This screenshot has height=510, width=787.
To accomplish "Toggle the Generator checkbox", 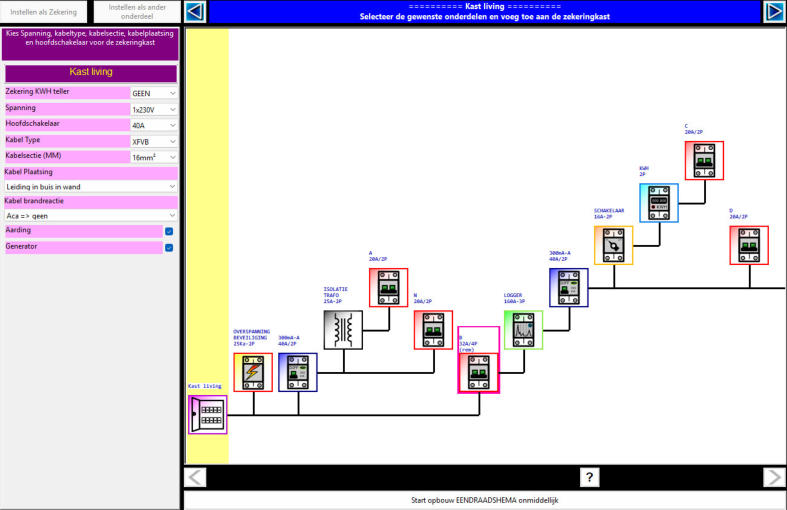I will click(x=169, y=247).
